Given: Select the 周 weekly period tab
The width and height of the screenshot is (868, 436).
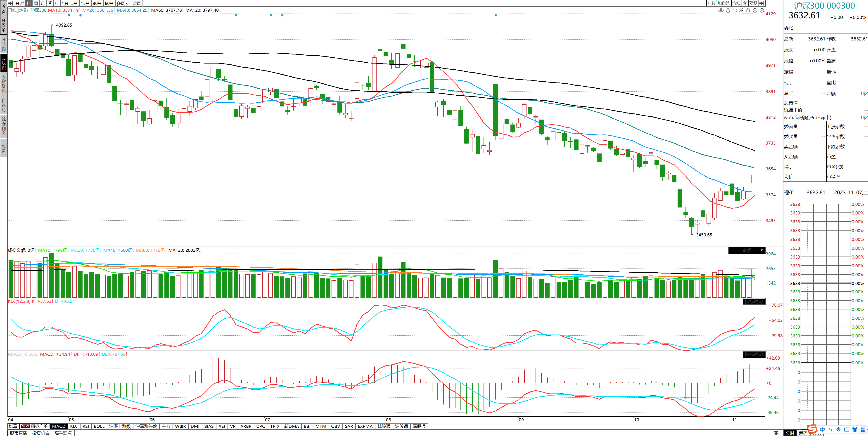Looking at the screenshot, I should (36, 3).
